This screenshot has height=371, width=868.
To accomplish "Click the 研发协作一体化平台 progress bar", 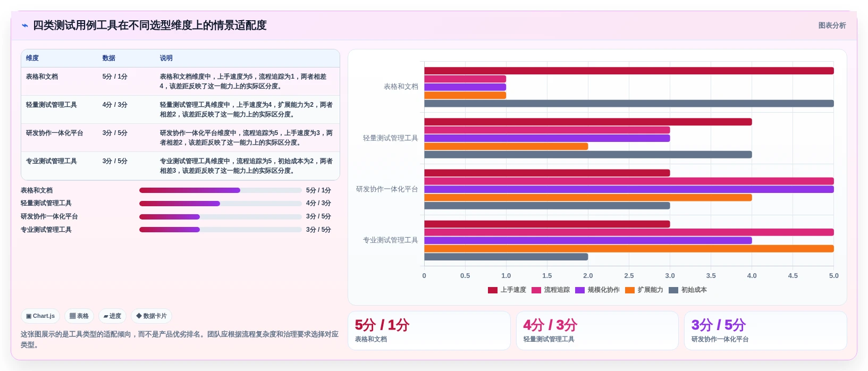I will point(221,217).
